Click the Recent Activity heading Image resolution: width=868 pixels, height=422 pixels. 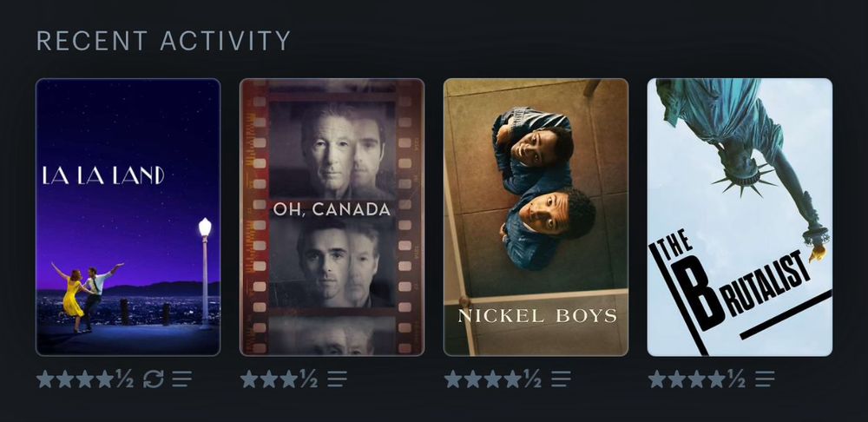coord(163,41)
